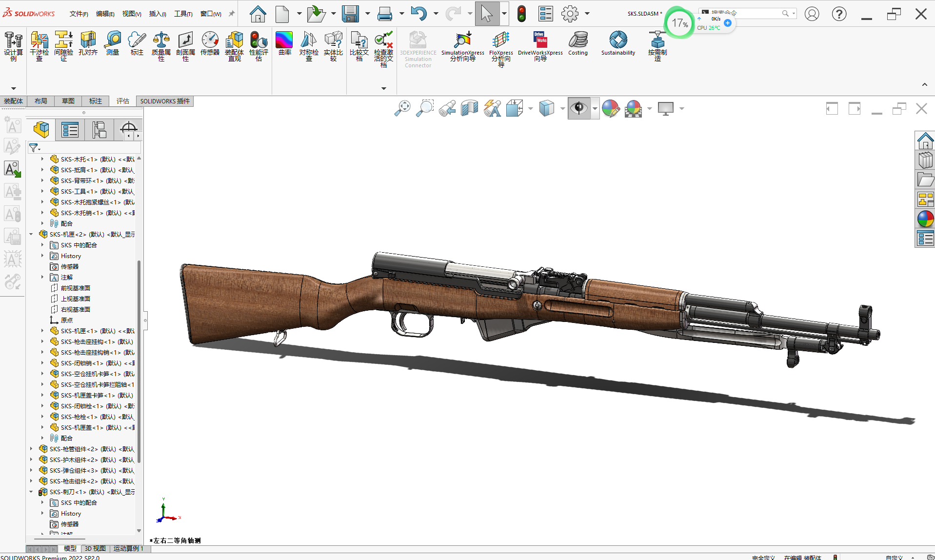Click the Rebuild traffic light icon

pyautogui.click(x=521, y=14)
